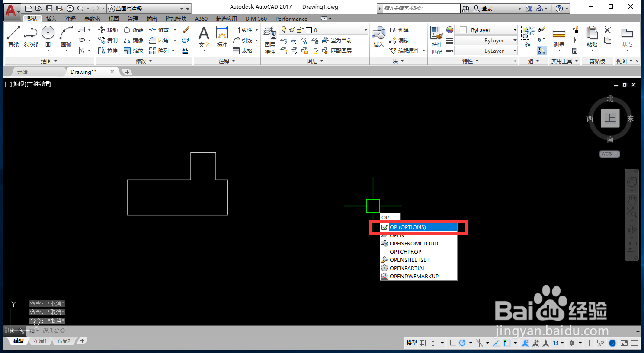
Task: Toggle 2D object snap in status bar
Action: pyautogui.click(x=507, y=343)
